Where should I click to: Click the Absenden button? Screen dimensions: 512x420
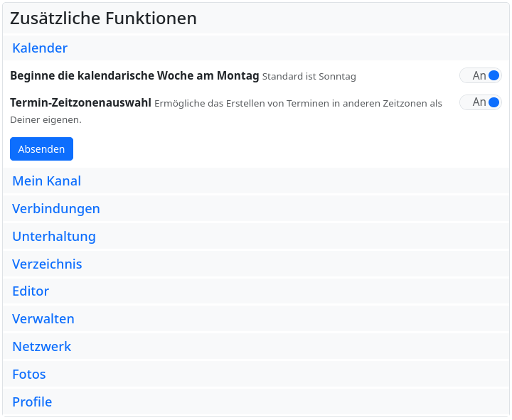pyautogui.click(x=41, y=149)
